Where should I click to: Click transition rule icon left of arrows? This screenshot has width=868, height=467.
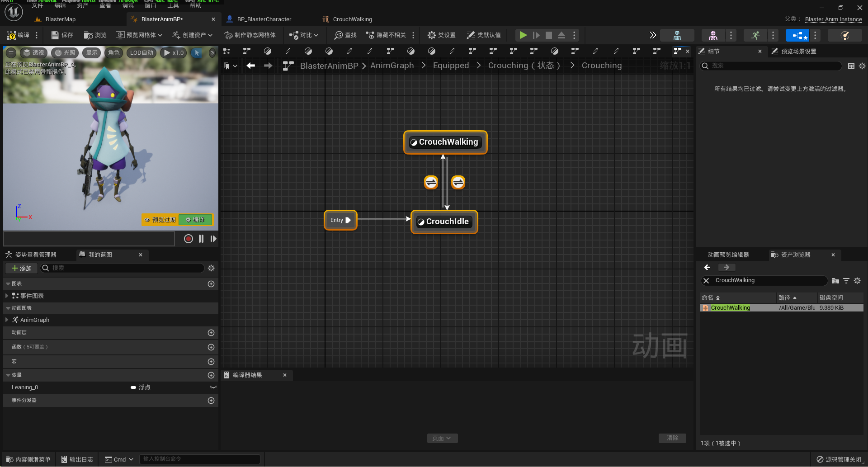pyautogui.click(x=431, y=182)
